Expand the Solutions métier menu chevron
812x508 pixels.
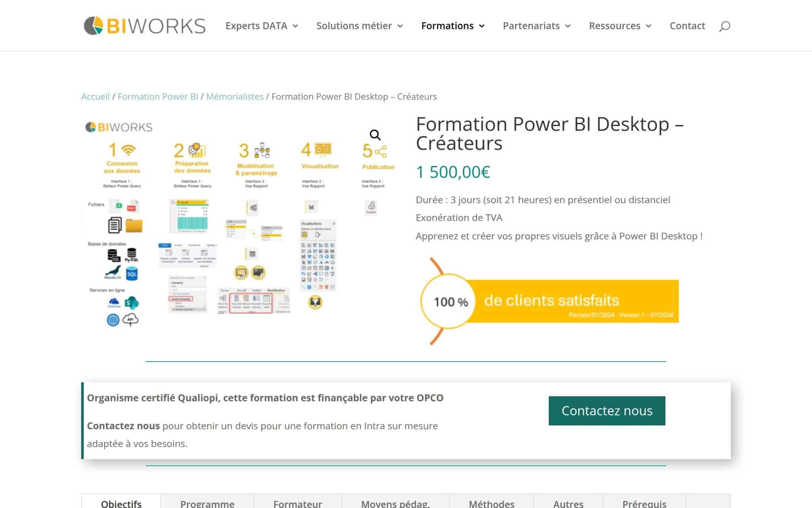tap(400, 26)
